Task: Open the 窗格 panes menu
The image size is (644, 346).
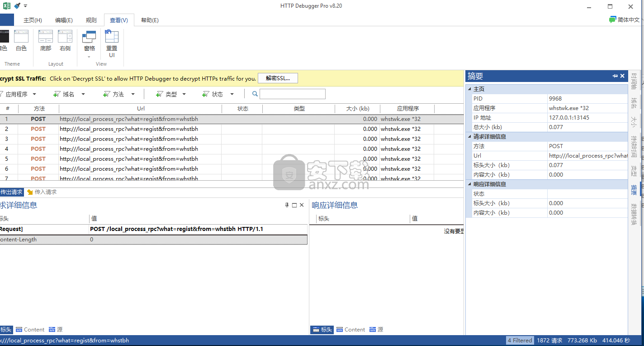Action: (90, 44)
